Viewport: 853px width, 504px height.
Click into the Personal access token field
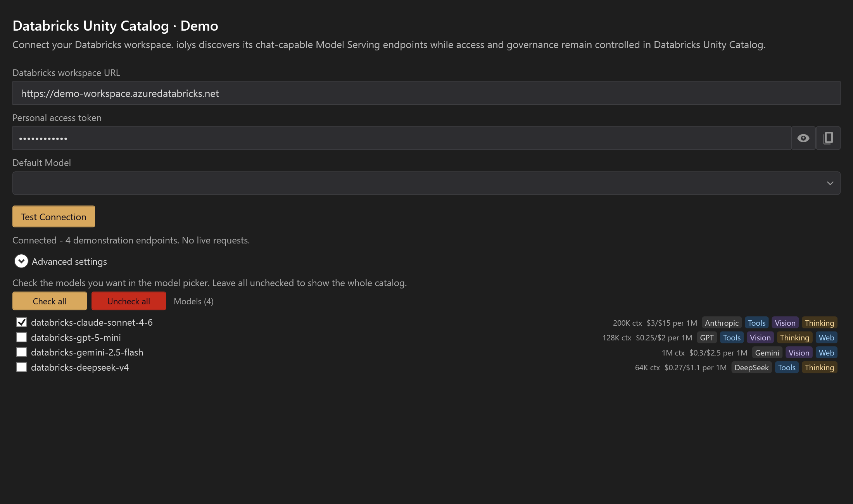click(402, 138)
